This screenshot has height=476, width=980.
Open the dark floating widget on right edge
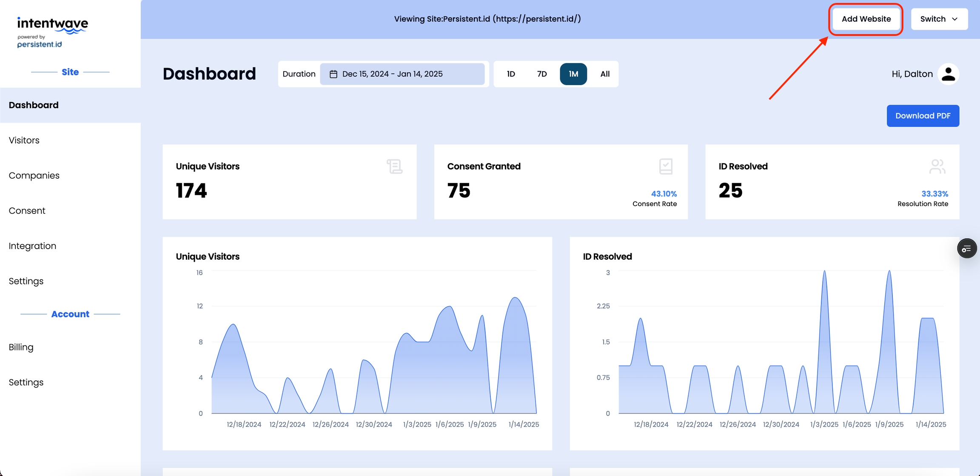966,249
